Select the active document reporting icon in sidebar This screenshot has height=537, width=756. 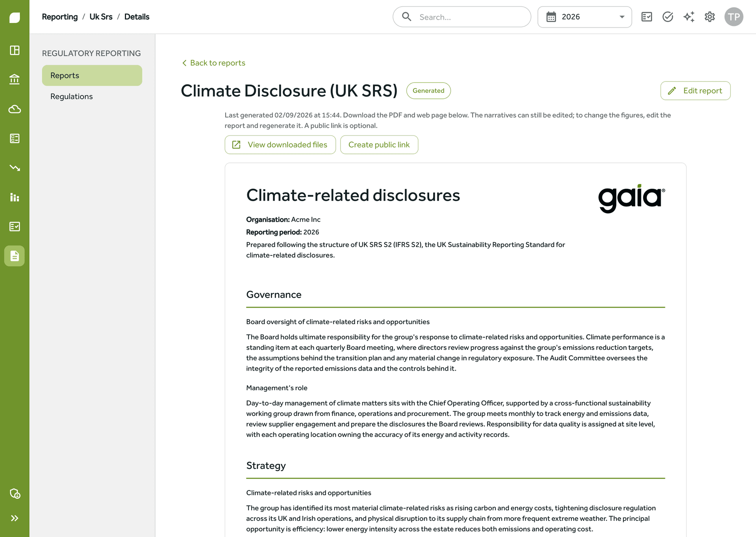(15, 256)
